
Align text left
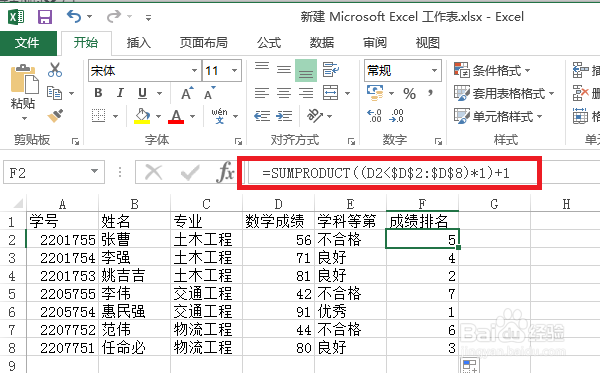(262, 93)
